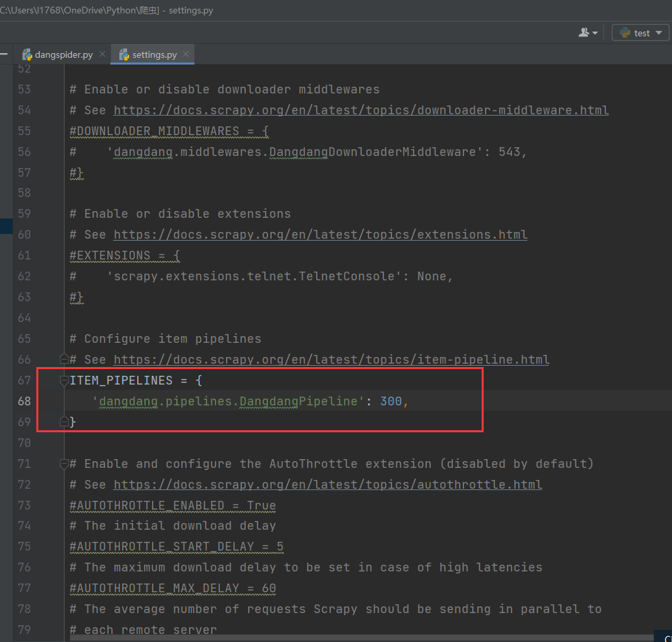The width and height of the screenshot is (672, 642).
Task: Click the '# Configure item pipelines' comment
Action: (x=165, y=339)
